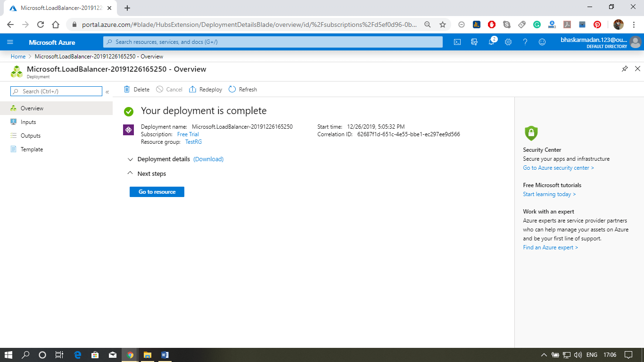Viewport: 644px width, 362px height.
Task: Open the feedback smiley icon
Action: coord(542,42)
